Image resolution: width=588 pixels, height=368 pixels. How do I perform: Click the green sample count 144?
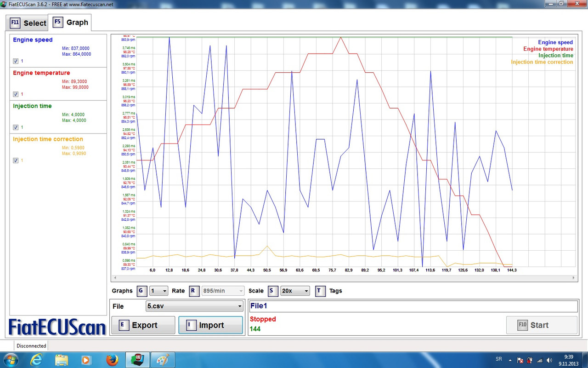tap(255, 329)
